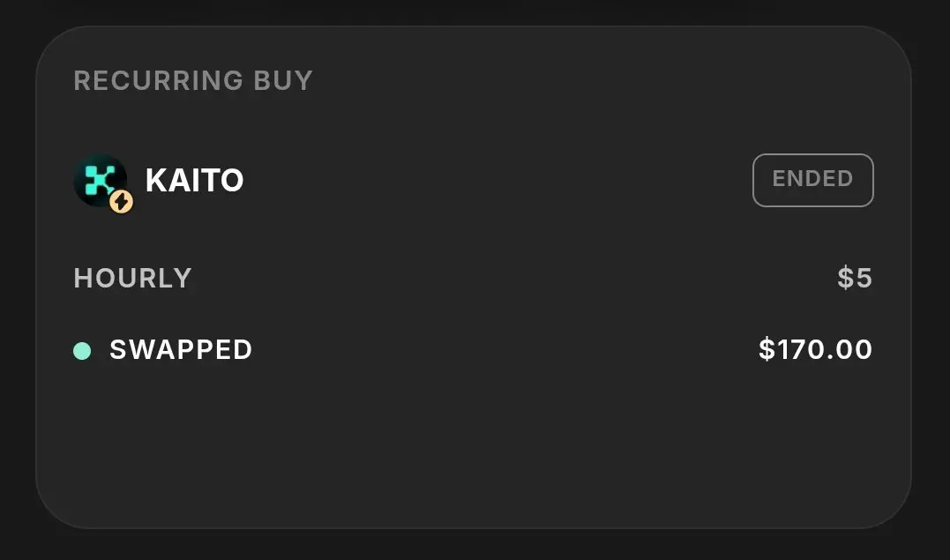Click the dollar sign in $170.00
950x560 pixels.
point(766,350)
